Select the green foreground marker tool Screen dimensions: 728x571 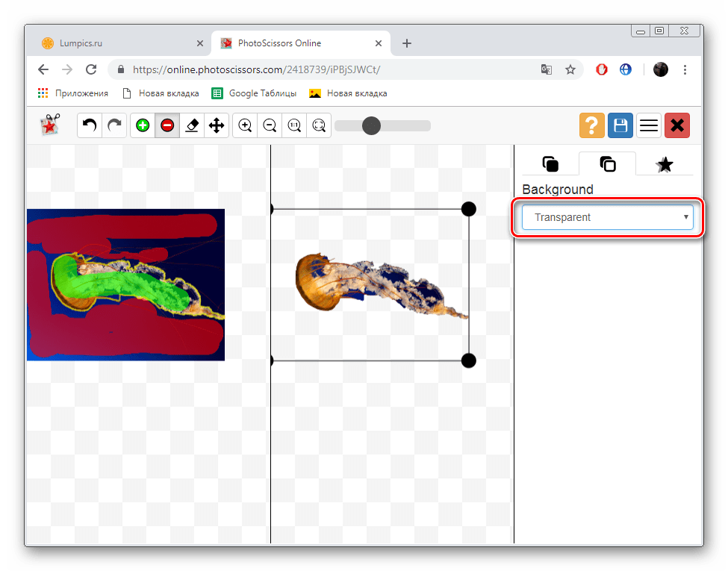(143, 125)
